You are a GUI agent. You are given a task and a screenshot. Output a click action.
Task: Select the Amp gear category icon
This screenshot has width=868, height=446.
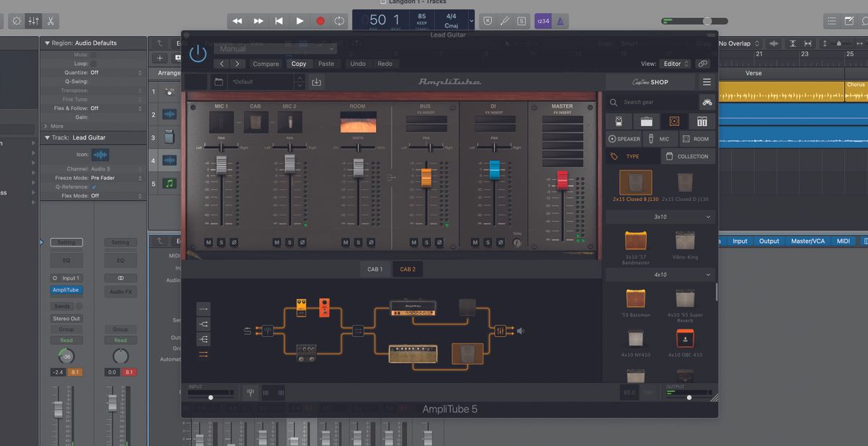coord(646,121)
